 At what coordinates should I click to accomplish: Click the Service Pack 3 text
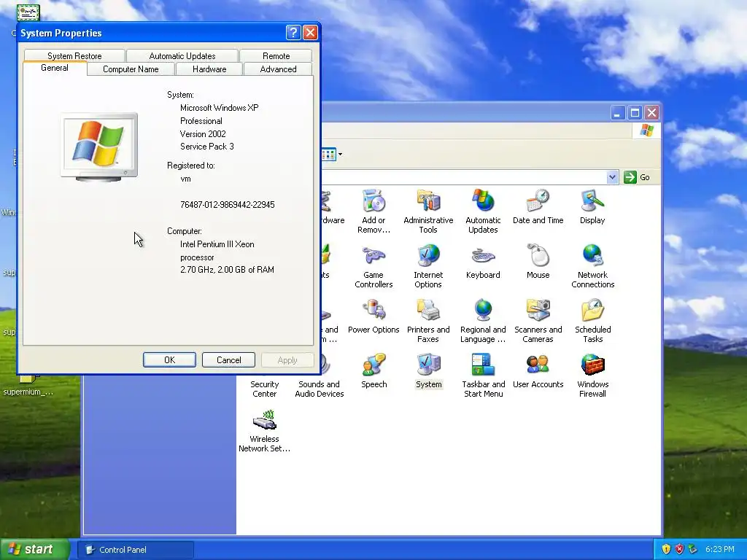pyautogui.click(x=206, y=146)
